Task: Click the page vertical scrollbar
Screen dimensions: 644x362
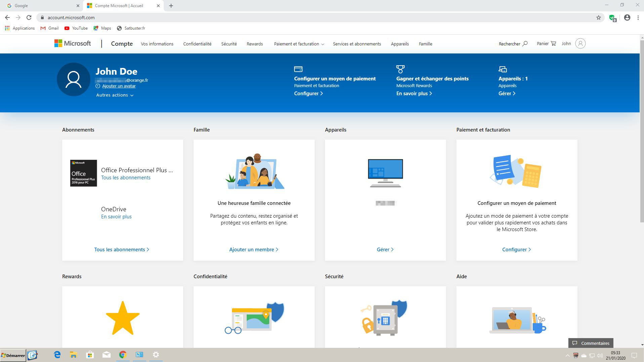Action: 642,131
